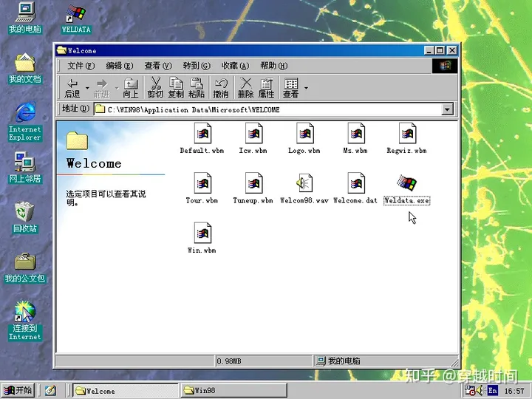Open the Back button history dropdown arrow
This screenshot has width=532, height=399.
click(x=87, y=88)
